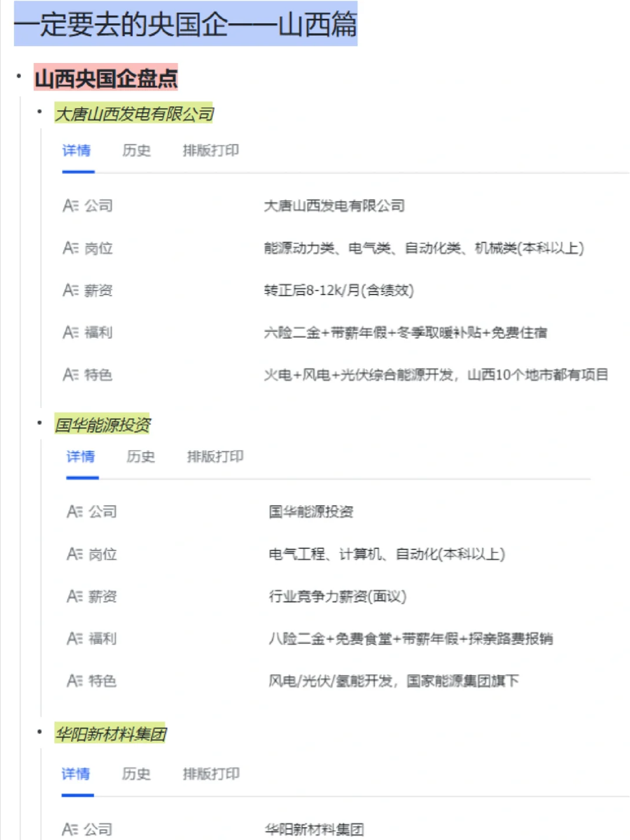
Task: Select company value 华阳新材料集团 in table
Action: coord(314,829)
